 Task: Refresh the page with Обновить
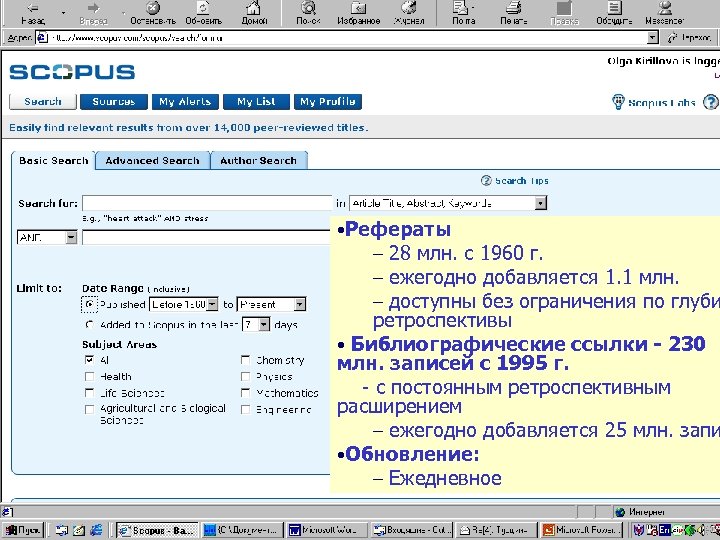(x=203, y=13)
